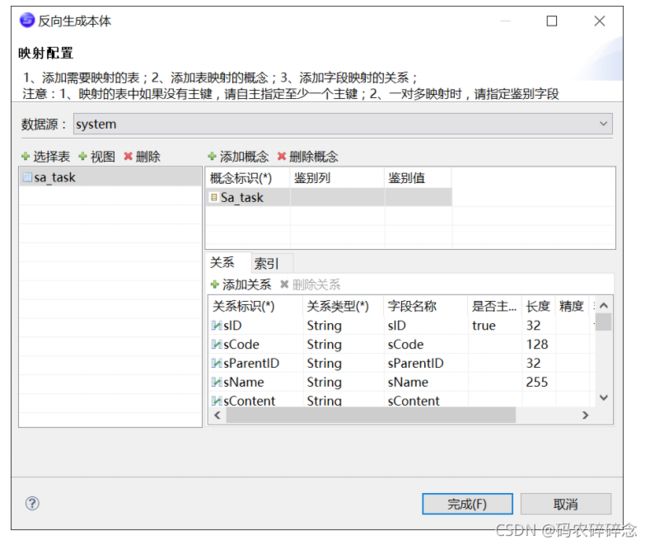
Task: Click the 关系类型(*) column header
Action: [338, 306]
